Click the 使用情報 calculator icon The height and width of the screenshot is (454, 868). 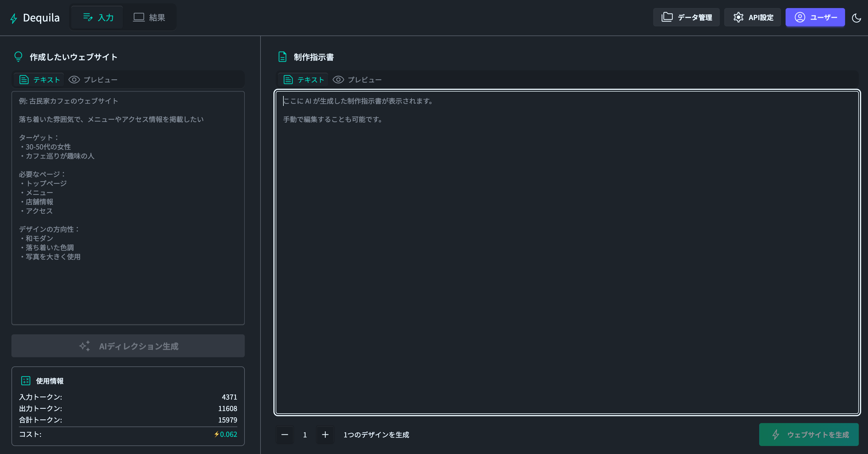25,381
